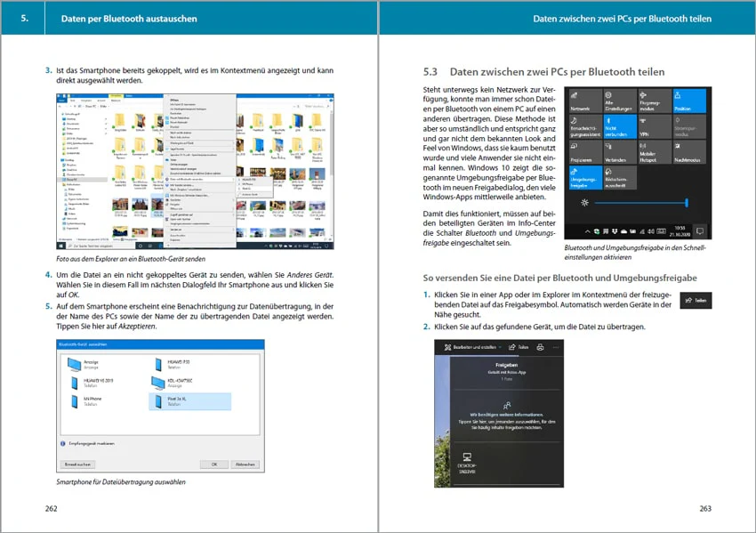Click the Erneut suchen button

click(77, 464)
